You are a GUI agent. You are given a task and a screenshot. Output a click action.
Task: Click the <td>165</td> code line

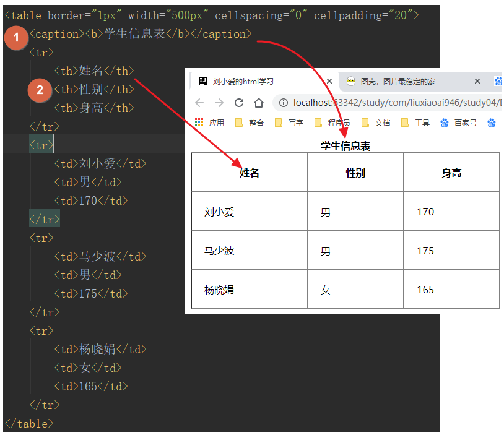pos(91,386)
